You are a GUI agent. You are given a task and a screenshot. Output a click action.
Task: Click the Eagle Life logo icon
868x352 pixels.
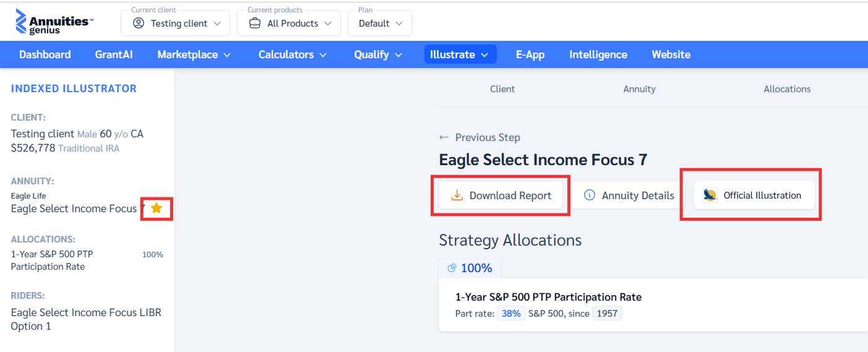[x=710, y=195]
